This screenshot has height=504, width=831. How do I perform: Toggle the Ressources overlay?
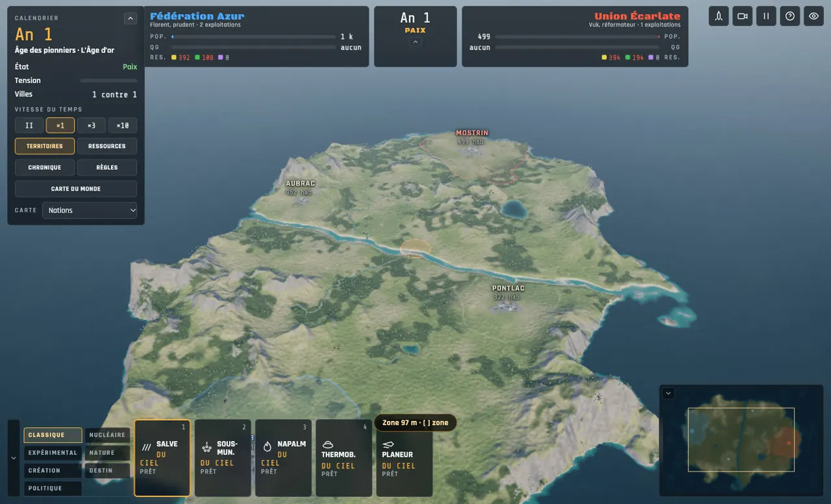[x=107, y=146]
